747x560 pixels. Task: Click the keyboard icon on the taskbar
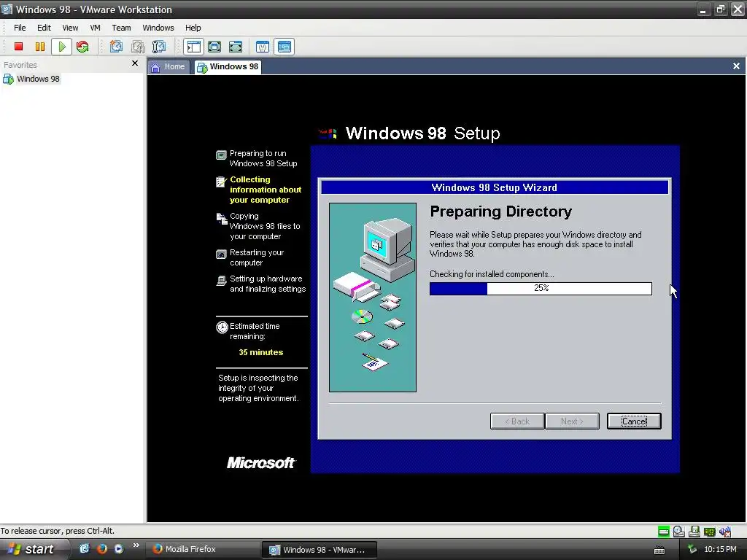tap(659, 551)
